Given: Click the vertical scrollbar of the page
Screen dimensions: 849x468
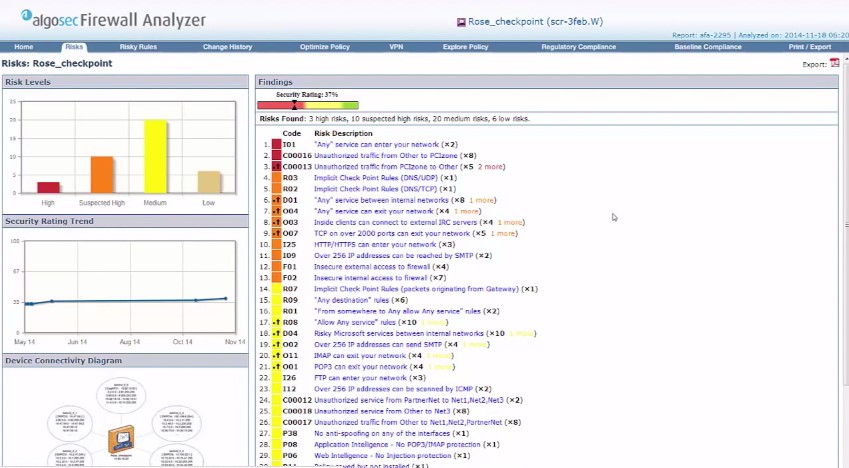Looking at the screenshot, I should tap(846, 222).
